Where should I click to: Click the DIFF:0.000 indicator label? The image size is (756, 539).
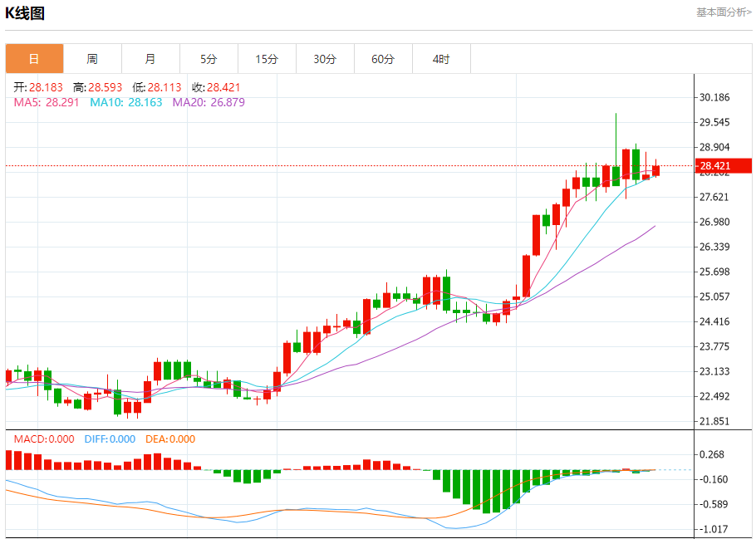110,439
